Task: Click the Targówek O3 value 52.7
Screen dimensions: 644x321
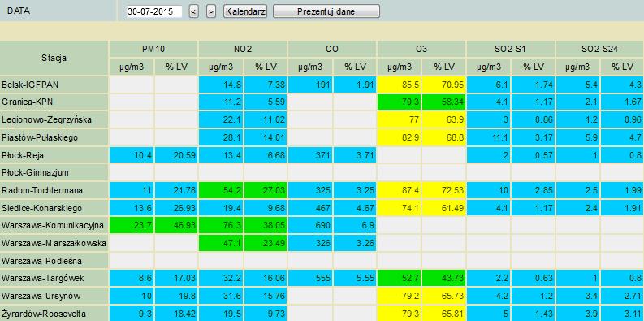Action: coord(400,279)
